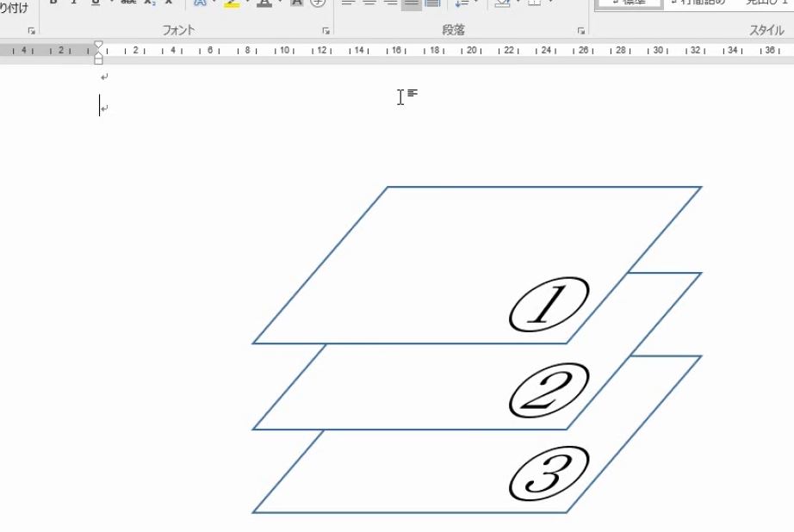This screenshot has width=794, height=532.
Task: Click the circled number ② text
Action: 549,390
